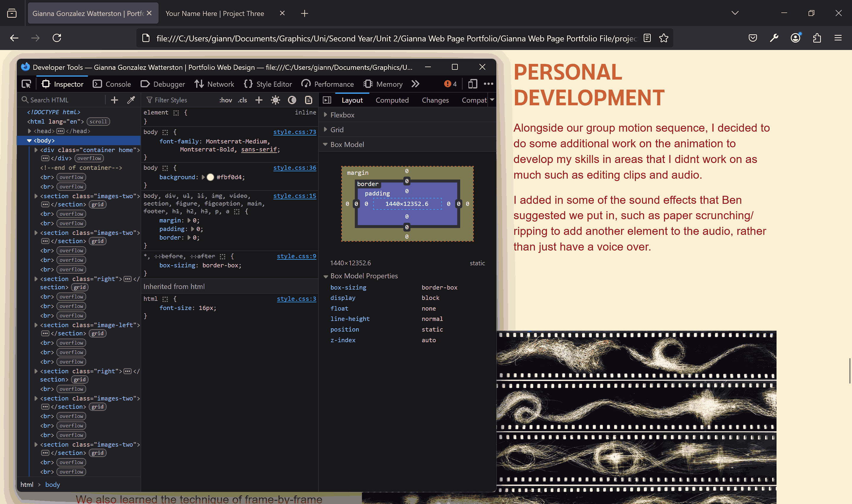Open the wrench developer tools toolbar icon
The height and width of the screenshot is (504, 852).
774,38
